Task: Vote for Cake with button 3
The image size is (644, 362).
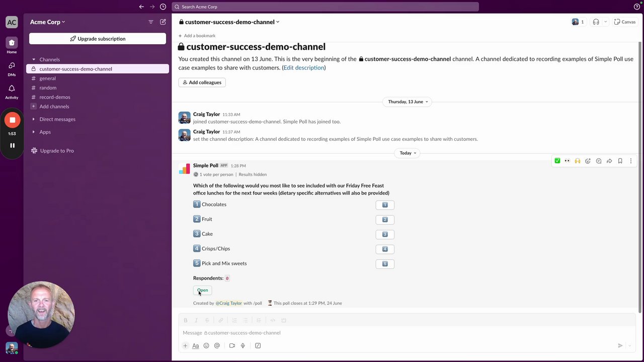Action: tap(385, 234)
